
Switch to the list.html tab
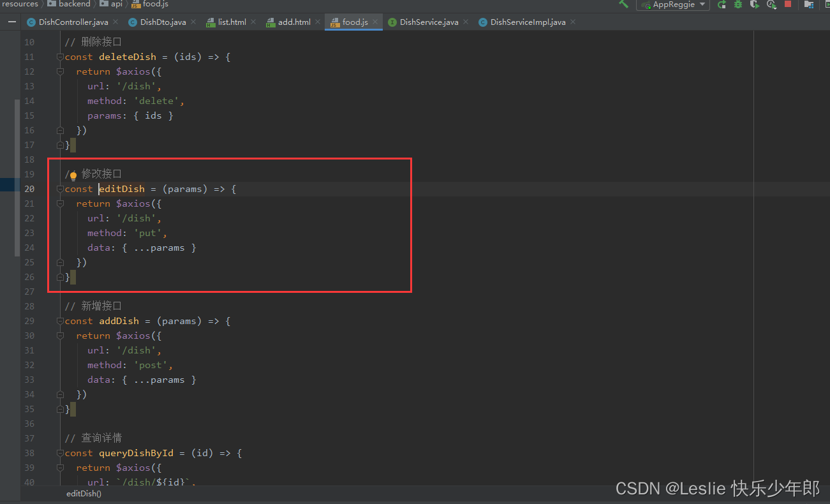232,22
